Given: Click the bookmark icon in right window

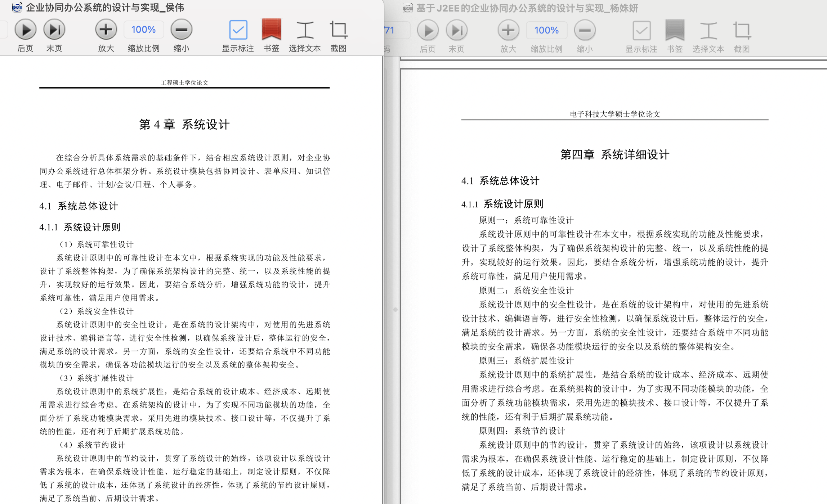Looking at the screenshot, I should click(x=675, y=30).
